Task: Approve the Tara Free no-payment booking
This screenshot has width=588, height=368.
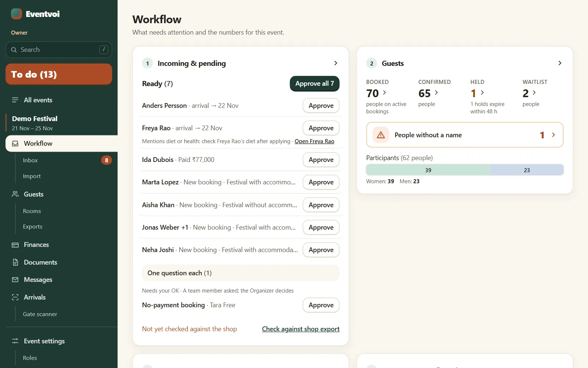Action: 321,305
